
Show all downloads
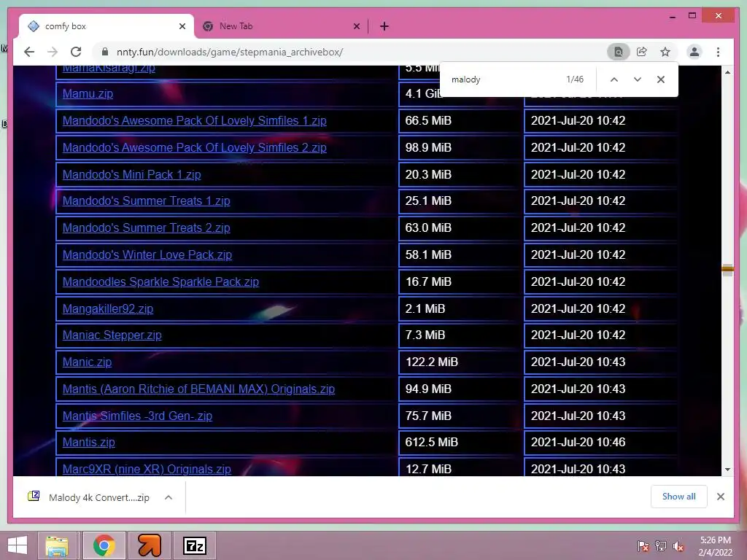(x=678, y=497)
